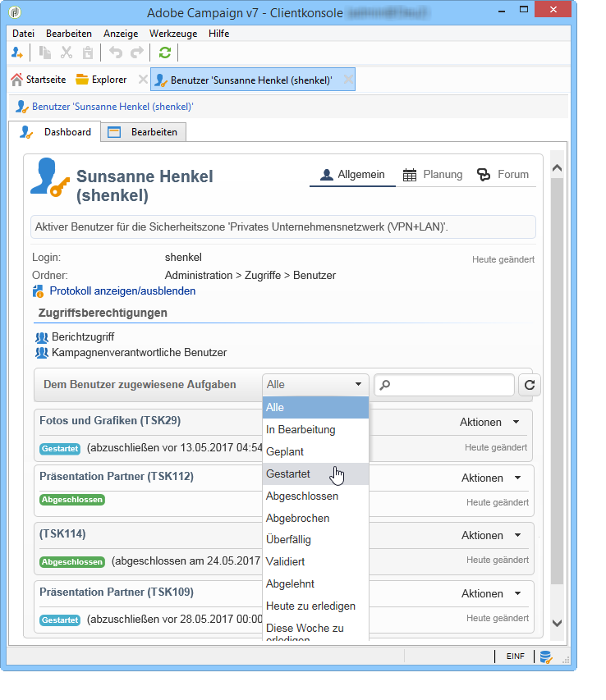
Task: Open the Bearbeiten menu
Action: (x=69, y=34)
